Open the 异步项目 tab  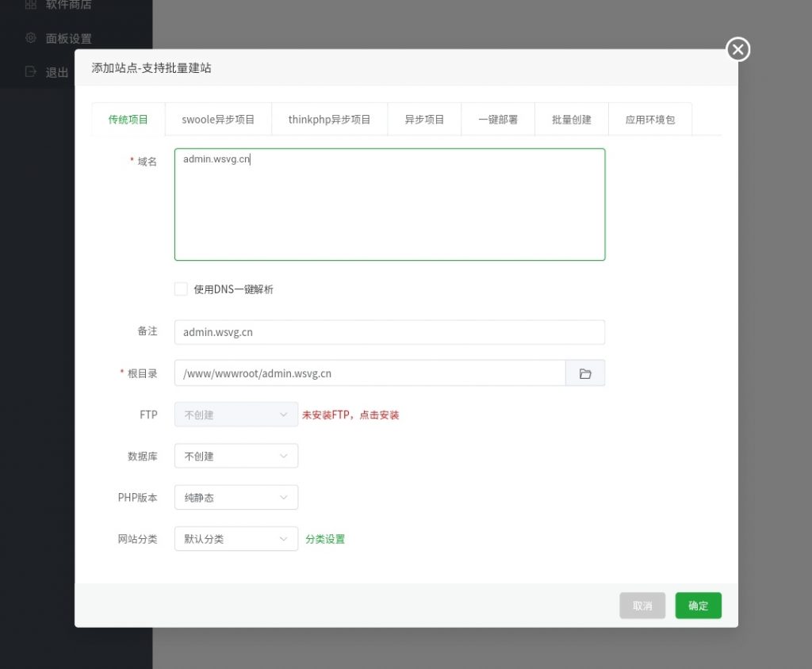424,120
